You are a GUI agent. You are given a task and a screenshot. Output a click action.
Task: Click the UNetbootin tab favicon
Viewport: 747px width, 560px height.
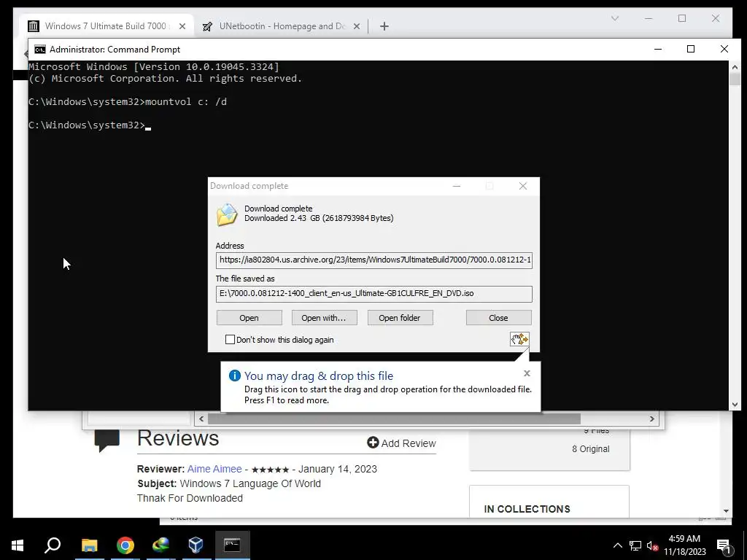click(x=206, y=26)
